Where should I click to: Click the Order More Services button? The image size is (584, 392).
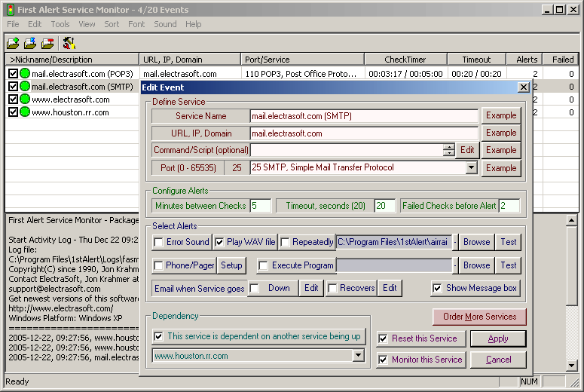pyautogui.click(x=479, y=317)
